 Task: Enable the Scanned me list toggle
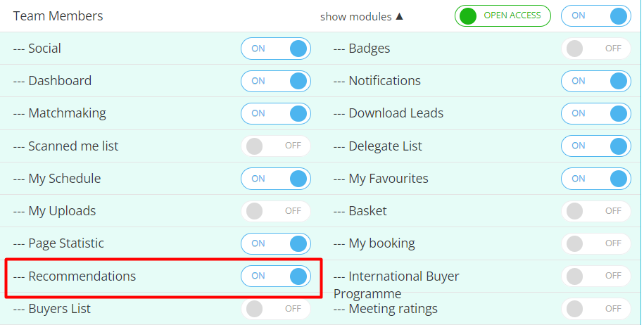click(x=275, y=146)
